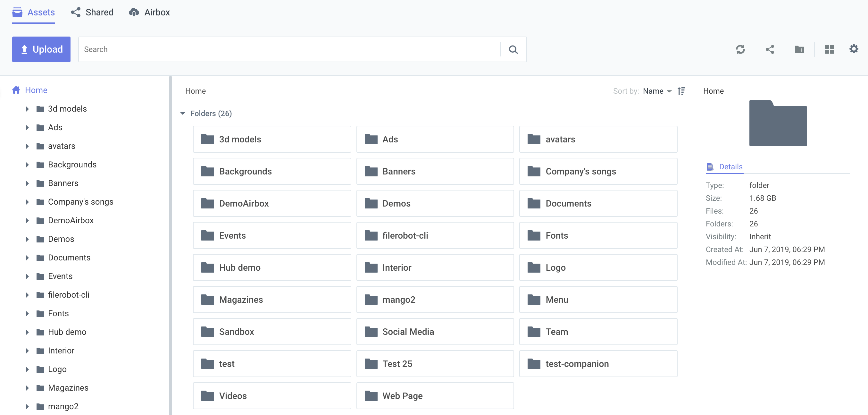Click the search magnifier icon
The width and height of the screenshot is (868, 415).
[513, 49]
